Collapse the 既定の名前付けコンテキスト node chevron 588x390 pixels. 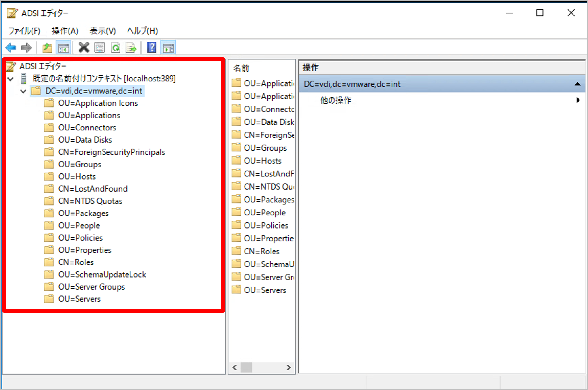(11, 79)
